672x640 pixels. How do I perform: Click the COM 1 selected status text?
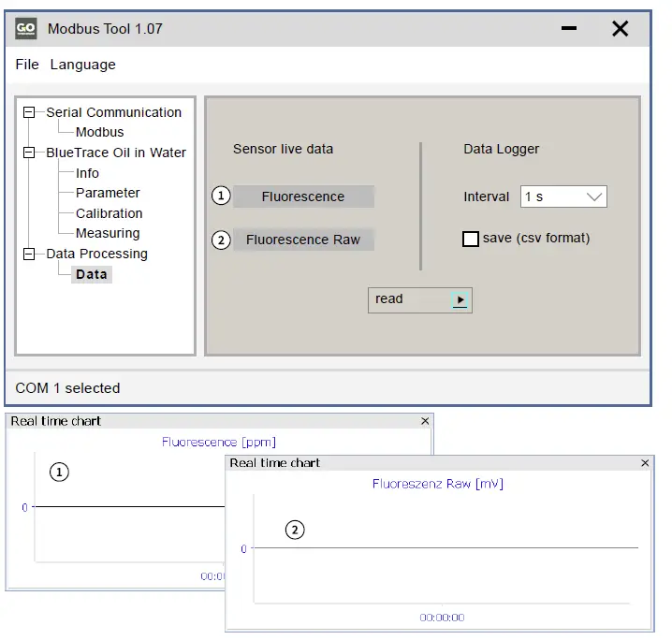point(67,388)
